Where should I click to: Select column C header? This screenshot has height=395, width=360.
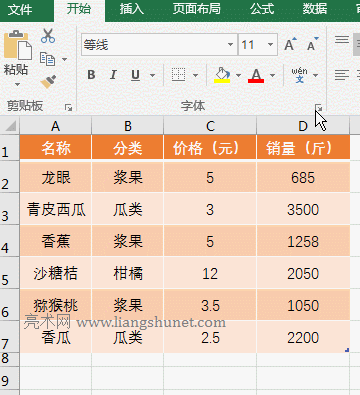[x=210, y=126]
